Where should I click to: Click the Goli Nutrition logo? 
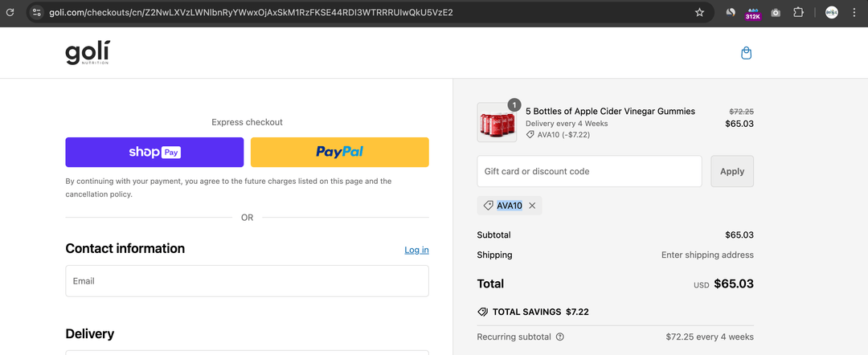click(88, 53)
